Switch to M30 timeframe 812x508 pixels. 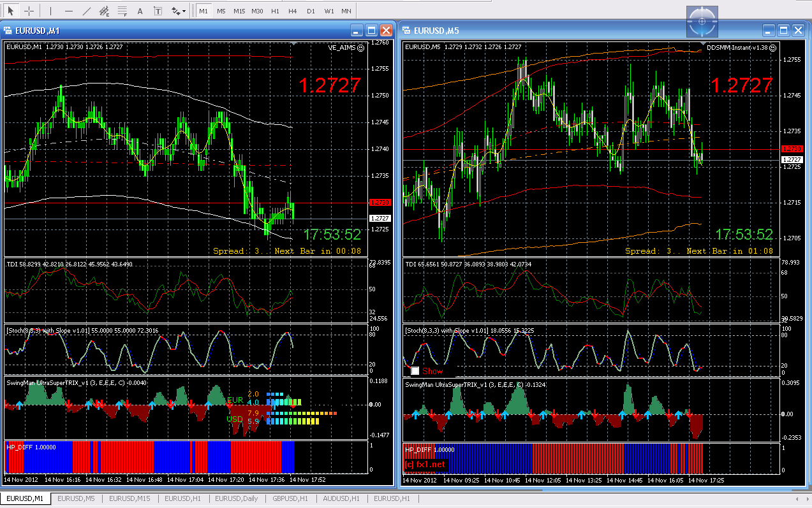coord(257,11)
